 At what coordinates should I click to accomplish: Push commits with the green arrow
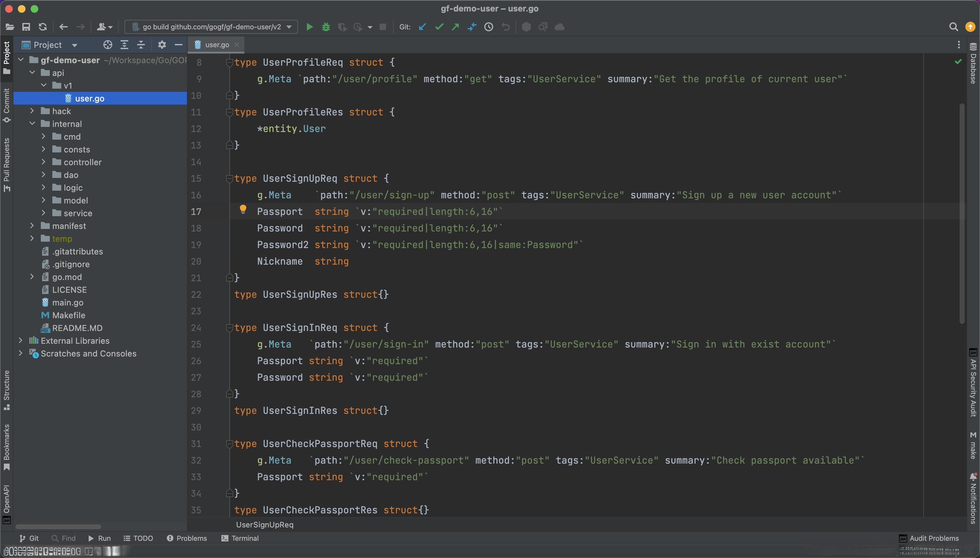click(x=456, y=27)
